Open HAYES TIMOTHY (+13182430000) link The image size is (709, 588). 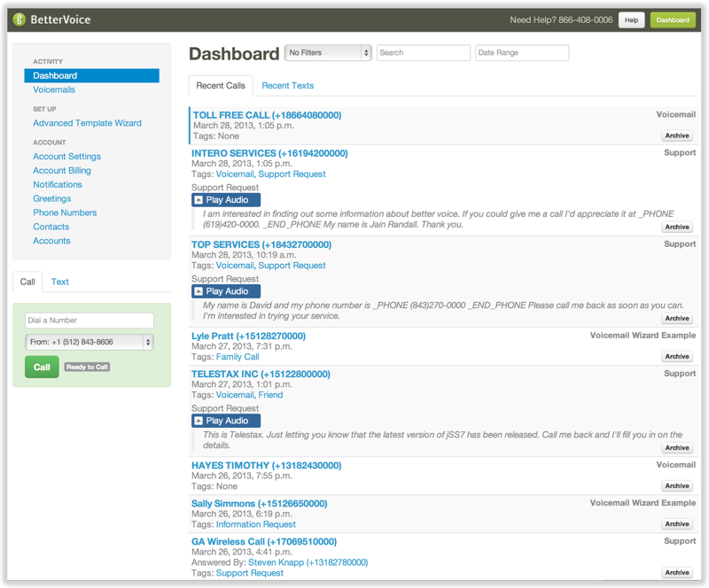click(267, 465)
